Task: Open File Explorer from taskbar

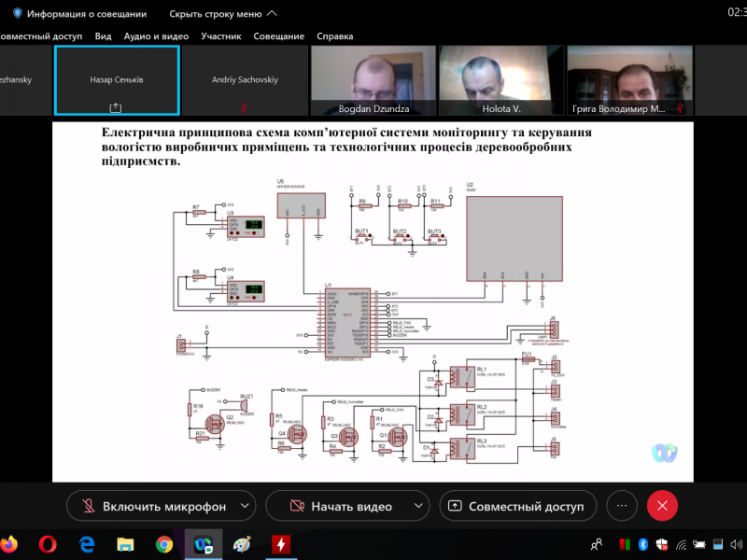Action: [126, 544]
